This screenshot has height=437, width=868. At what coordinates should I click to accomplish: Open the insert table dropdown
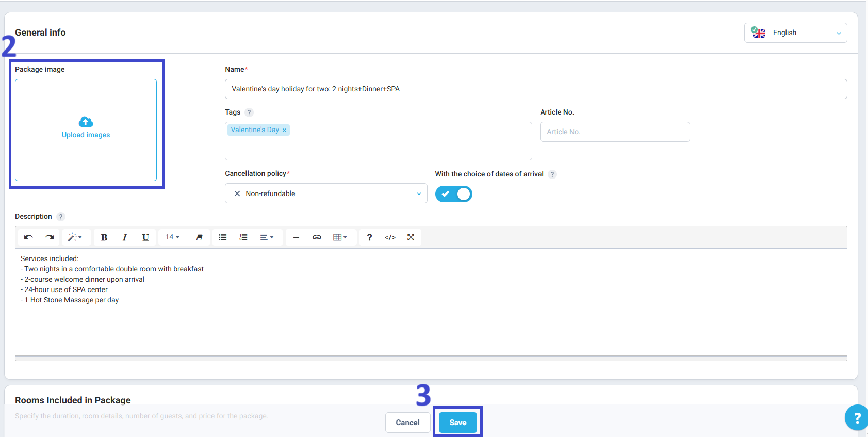340,237
